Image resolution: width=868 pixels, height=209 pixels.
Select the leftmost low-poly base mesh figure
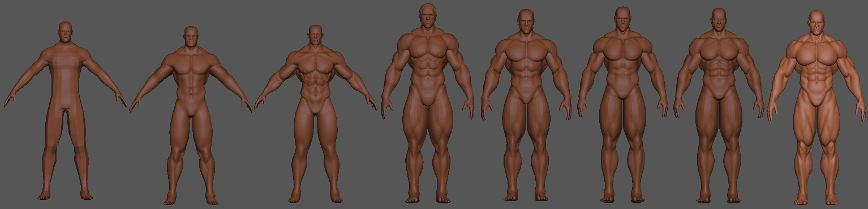[65, 111]
